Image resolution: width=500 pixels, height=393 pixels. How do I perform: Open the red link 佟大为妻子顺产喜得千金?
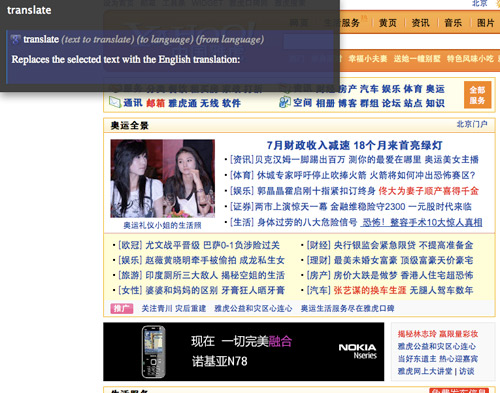[429, 191]
